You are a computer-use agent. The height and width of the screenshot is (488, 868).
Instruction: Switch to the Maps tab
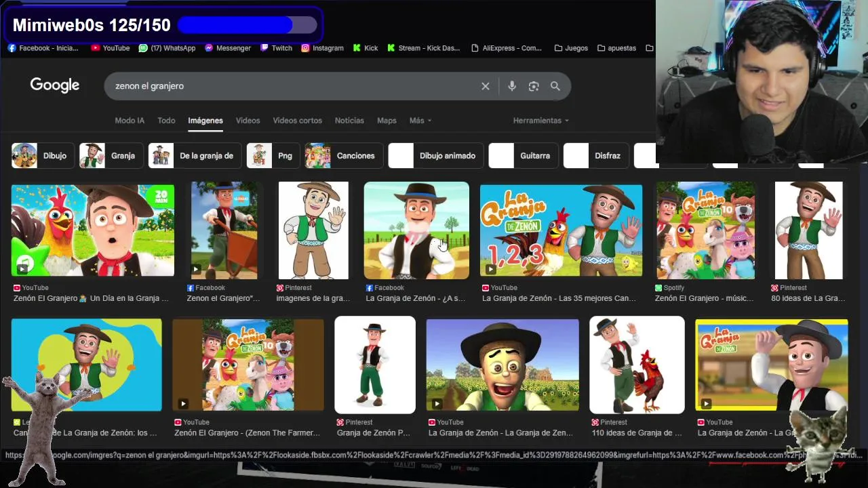(x=387, y=120)
